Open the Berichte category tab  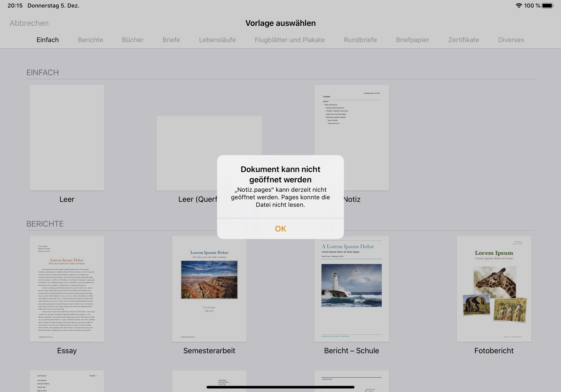[90, 40]
